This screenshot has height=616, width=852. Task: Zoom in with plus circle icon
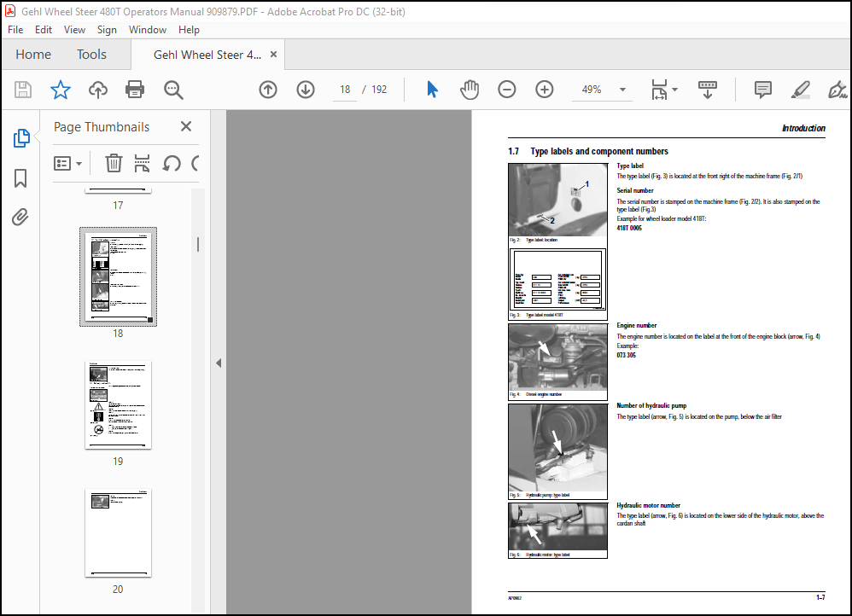point(544,90)
